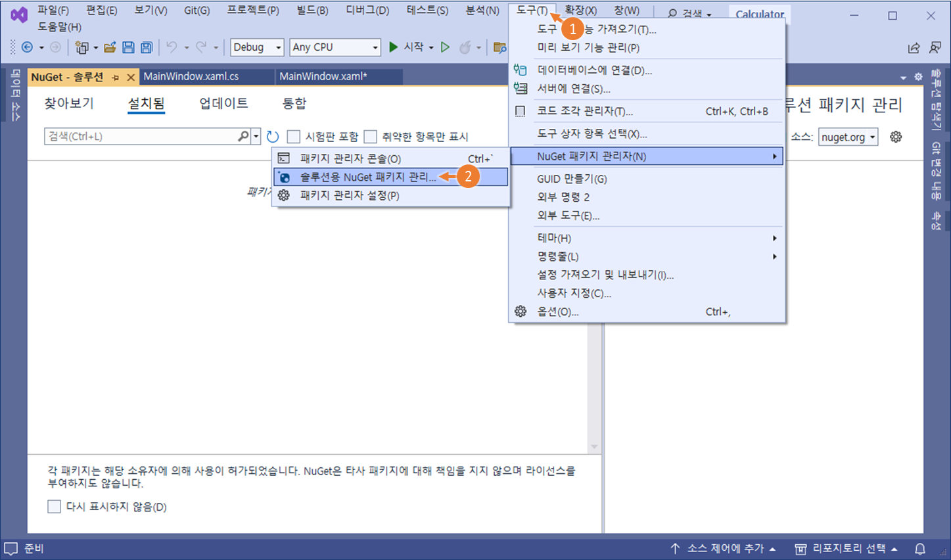Toggle the 시험판 포함 checkbox
Viewport: 951px width, 560px height.
coord(294,137)
